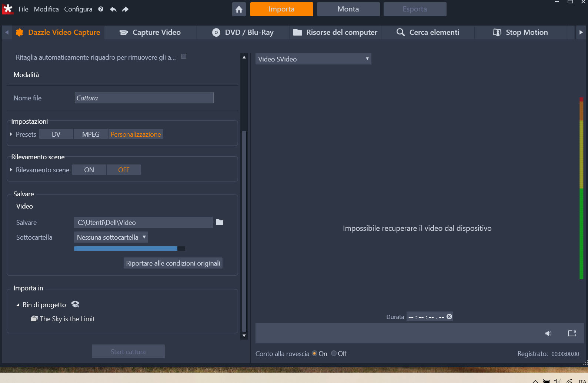Turn scene detection OFF
The width and height of the screenshot is (588, 383).
(x=124, y=170)
